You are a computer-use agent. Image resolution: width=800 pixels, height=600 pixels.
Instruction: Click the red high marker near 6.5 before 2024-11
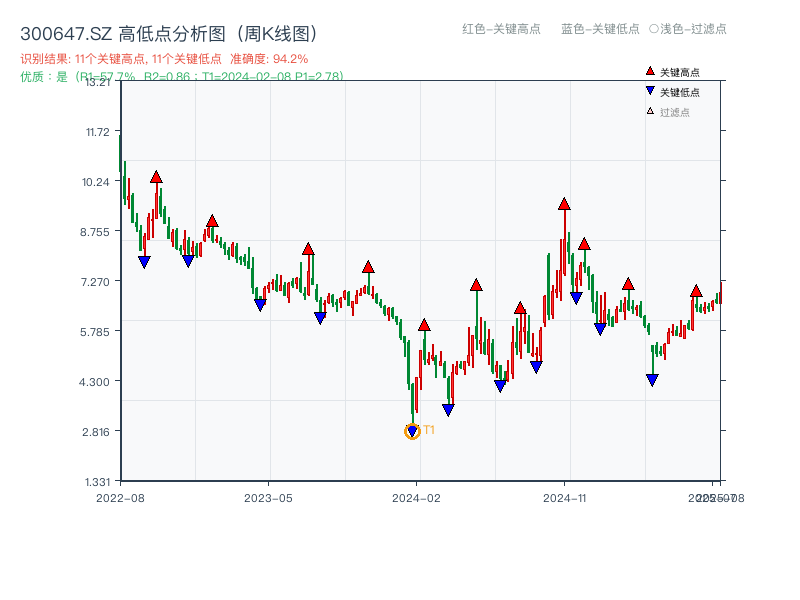tap(520, 308)
